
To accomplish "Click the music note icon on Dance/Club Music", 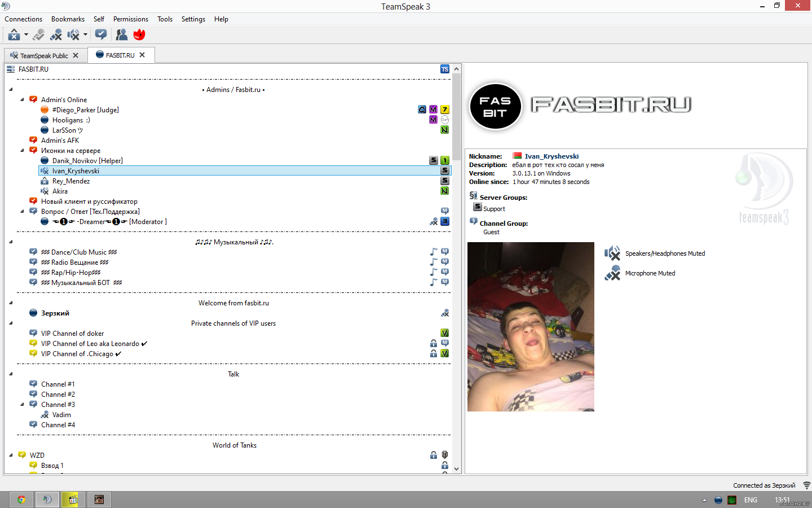I will point(433,252).
